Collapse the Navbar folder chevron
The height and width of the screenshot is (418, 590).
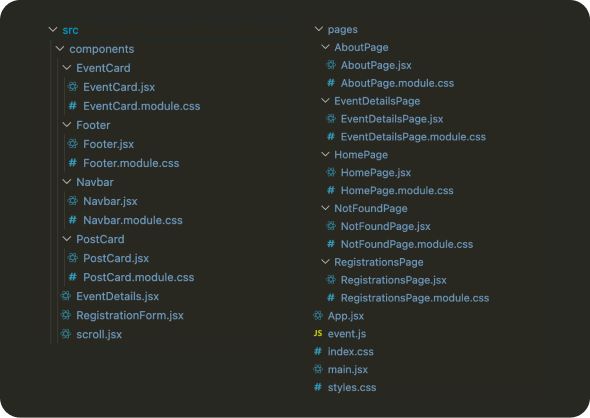(67, 182)
